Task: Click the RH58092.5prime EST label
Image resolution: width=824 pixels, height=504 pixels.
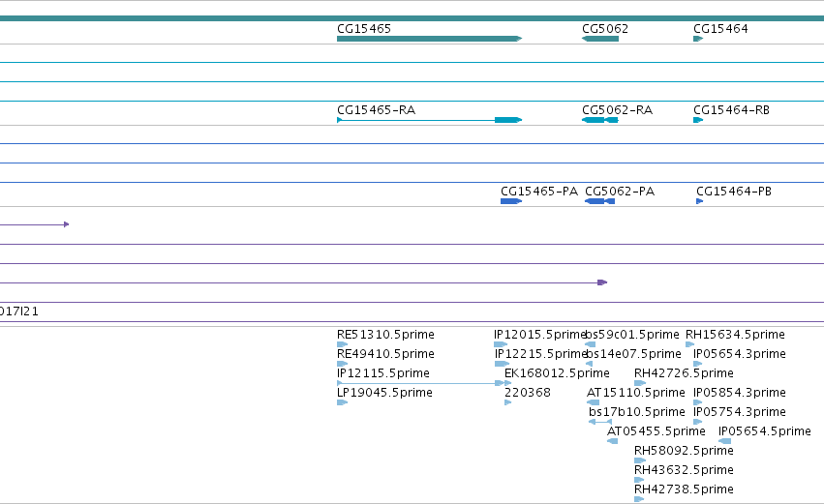Action: click(684, 451)
